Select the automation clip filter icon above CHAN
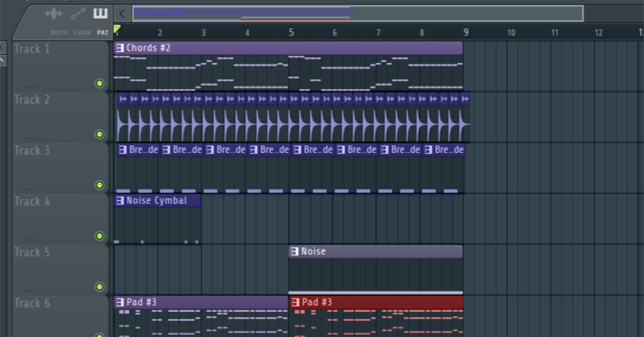Screen dimensions: 644x337 (77, 14)
